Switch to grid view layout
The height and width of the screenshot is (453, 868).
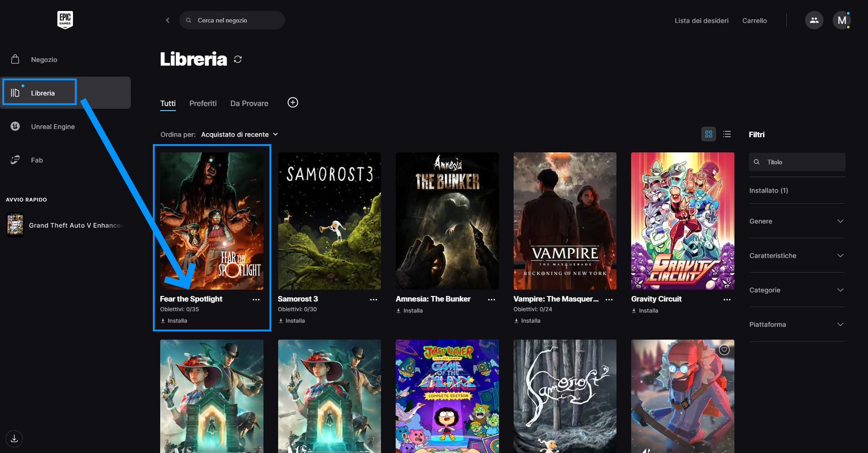pos(708,134)
